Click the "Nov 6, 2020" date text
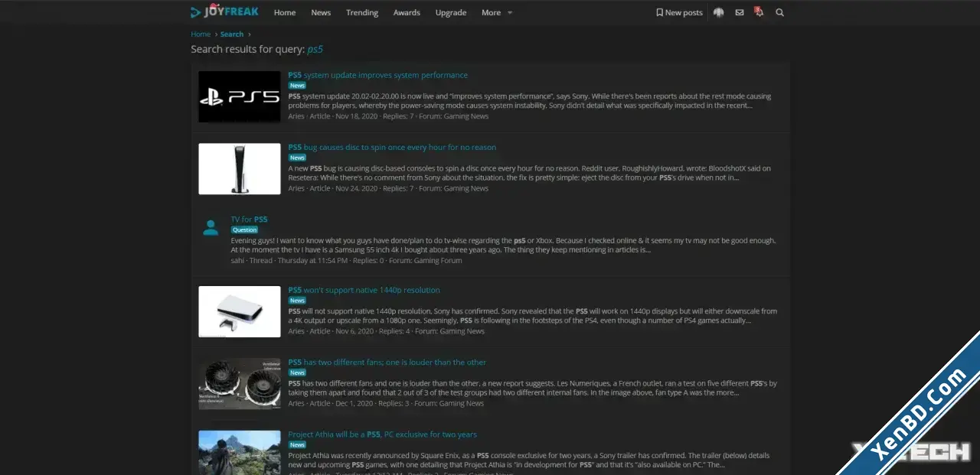This screenshot has height=475, width=980. coord(354,331)
